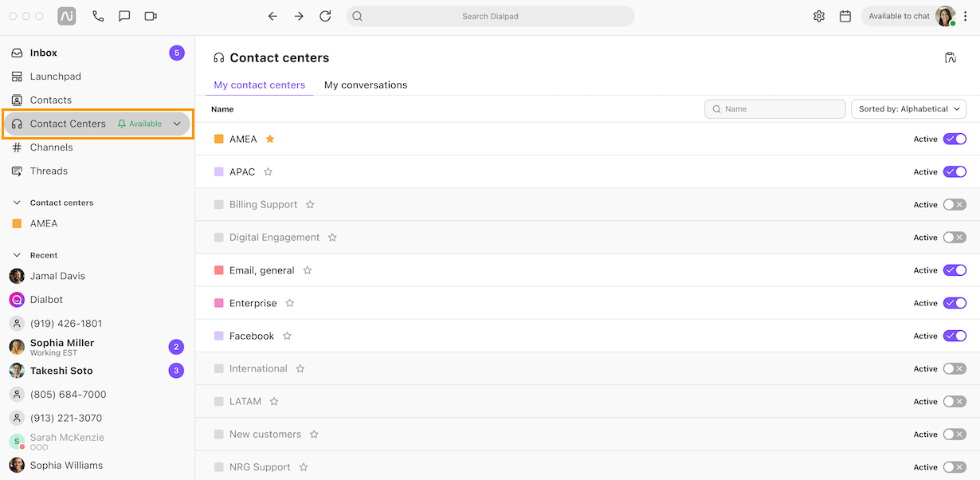Click the Dialbot avatar icon
This screenshot has width=980, height=480.
click(17, 300)
